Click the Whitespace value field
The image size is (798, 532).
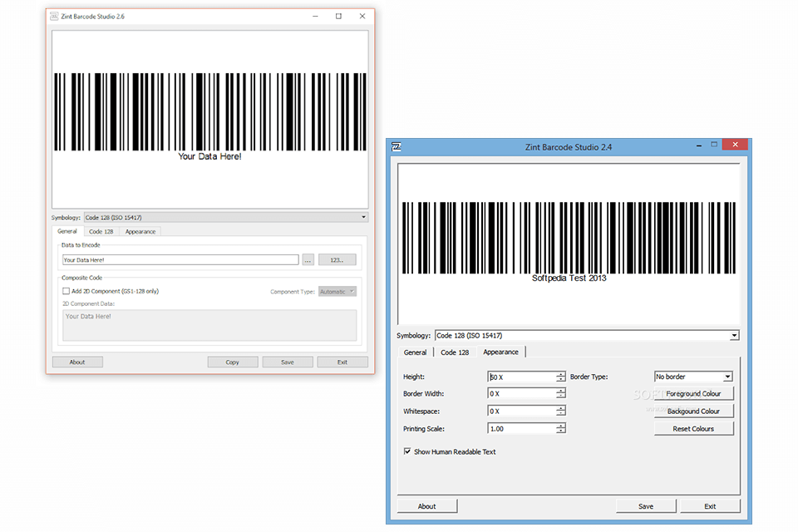click(x=522, y=411)
